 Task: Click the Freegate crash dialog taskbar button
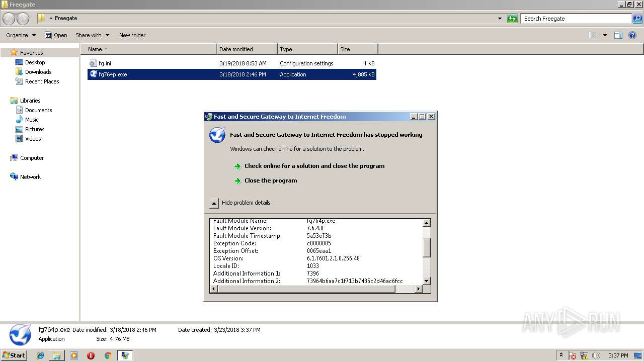[x=125, y=355]
